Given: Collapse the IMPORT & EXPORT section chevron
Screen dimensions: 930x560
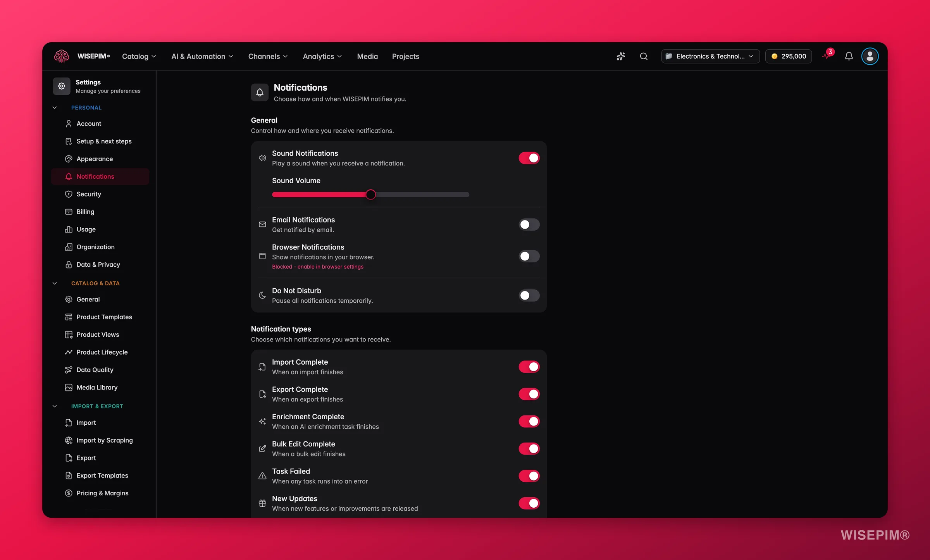Looking at the screenshot, I should (55, 406).
